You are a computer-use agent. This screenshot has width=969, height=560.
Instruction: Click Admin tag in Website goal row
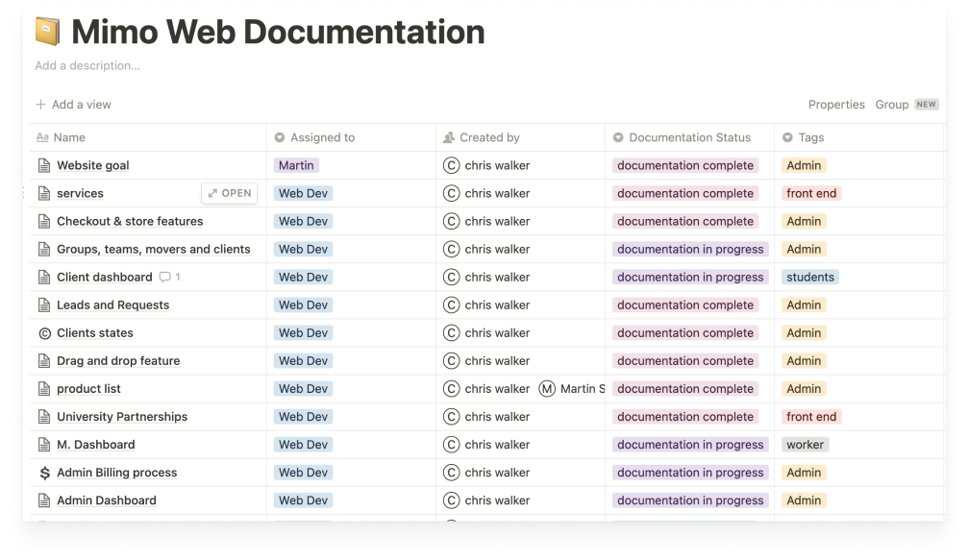[804, 165]
